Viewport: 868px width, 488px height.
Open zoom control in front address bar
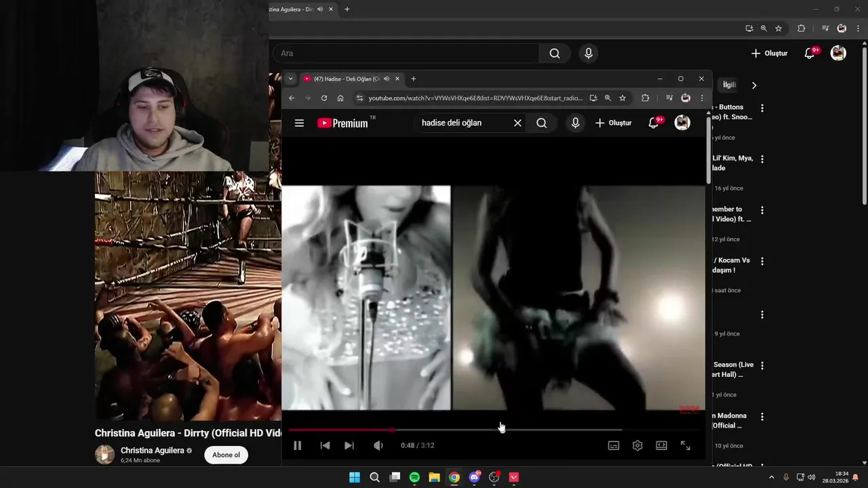tap(608, 98)
